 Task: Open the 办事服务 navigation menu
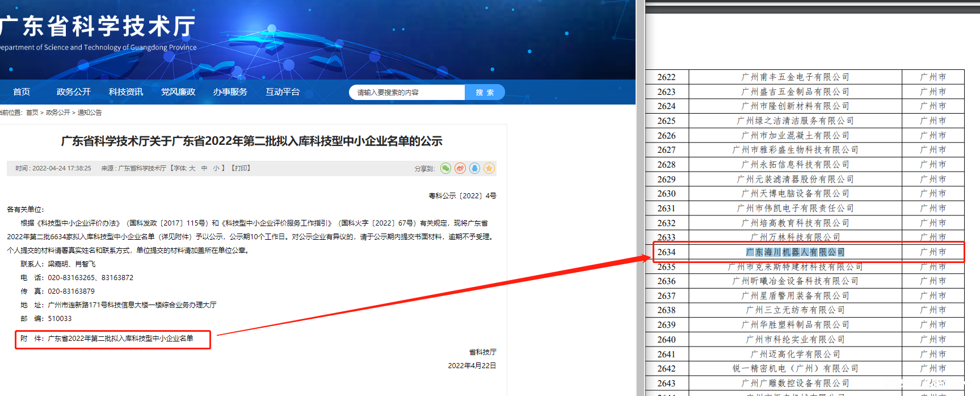(x=230, y=92)
